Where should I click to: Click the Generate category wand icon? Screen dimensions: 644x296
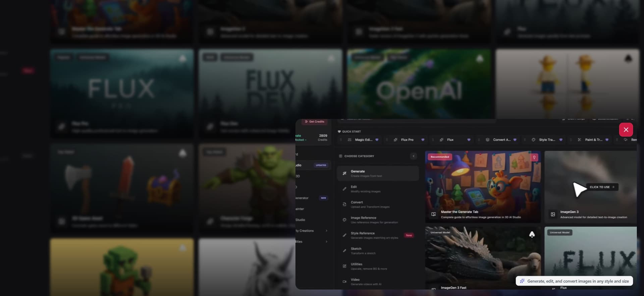(x=344, y=173)
